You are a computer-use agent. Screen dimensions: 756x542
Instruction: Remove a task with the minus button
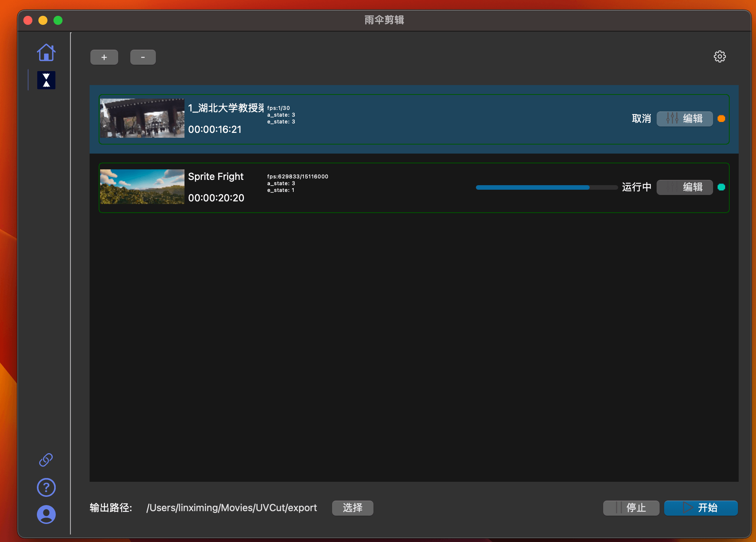[x=143, y=57]
